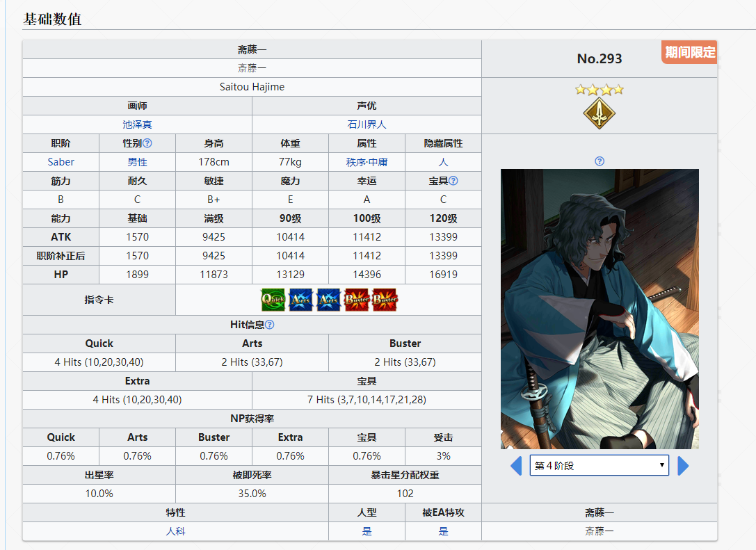Click the 秩序·中庸 alignment link

(x=367, y=162)
